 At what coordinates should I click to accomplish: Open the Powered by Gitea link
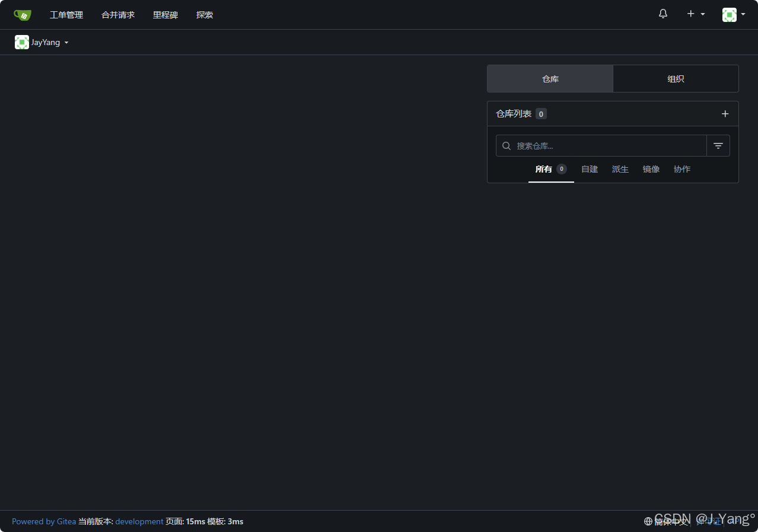tap(44, 521)
